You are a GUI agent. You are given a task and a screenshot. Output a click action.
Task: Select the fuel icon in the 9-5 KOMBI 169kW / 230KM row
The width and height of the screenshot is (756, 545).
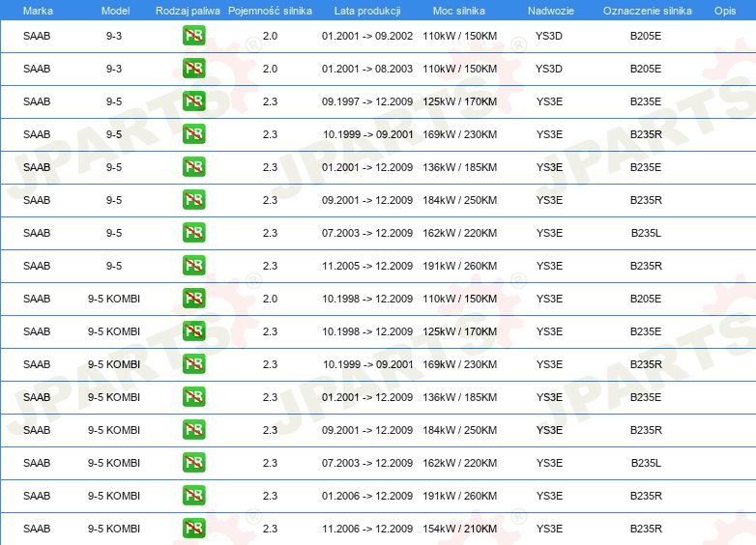[x=193, y=363]
